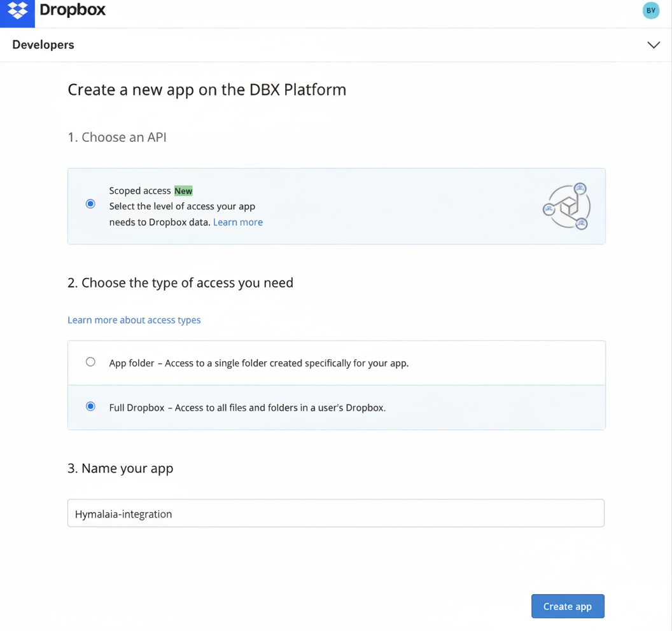Select Full Dropbox access
This screenshot has height=631, width=672.
click(x=90, y=406)
